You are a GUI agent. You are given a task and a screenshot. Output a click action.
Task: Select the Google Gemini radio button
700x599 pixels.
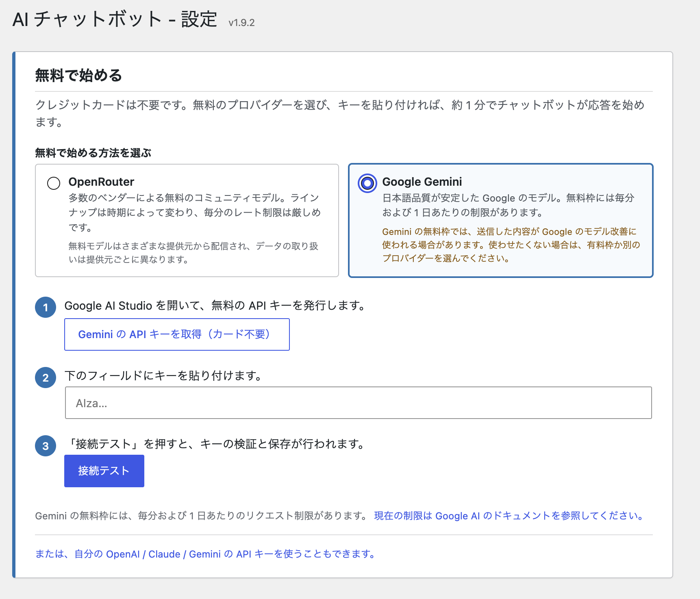pyautogui.click(x=367, y=183)
